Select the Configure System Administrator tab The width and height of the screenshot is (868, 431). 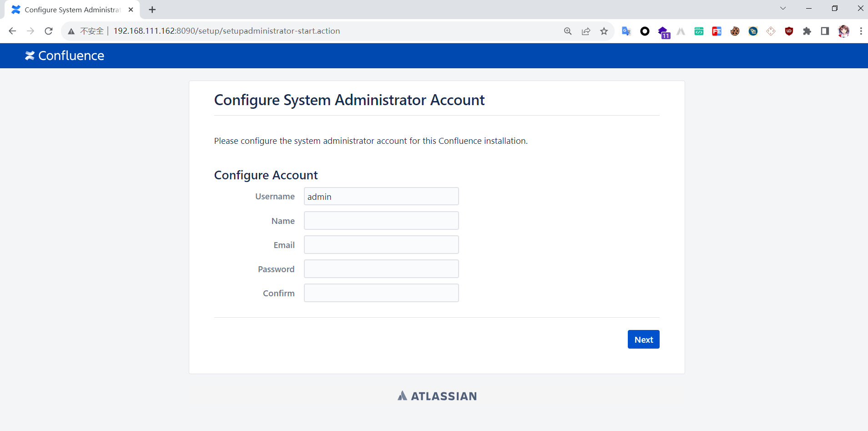[x=73, y=10]
